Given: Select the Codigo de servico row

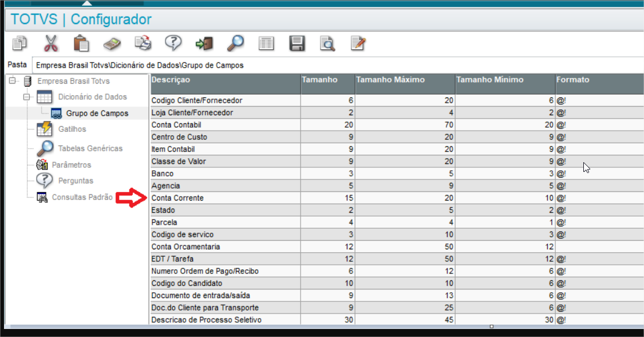Looking at the screenshot, I should coord(397,234).
